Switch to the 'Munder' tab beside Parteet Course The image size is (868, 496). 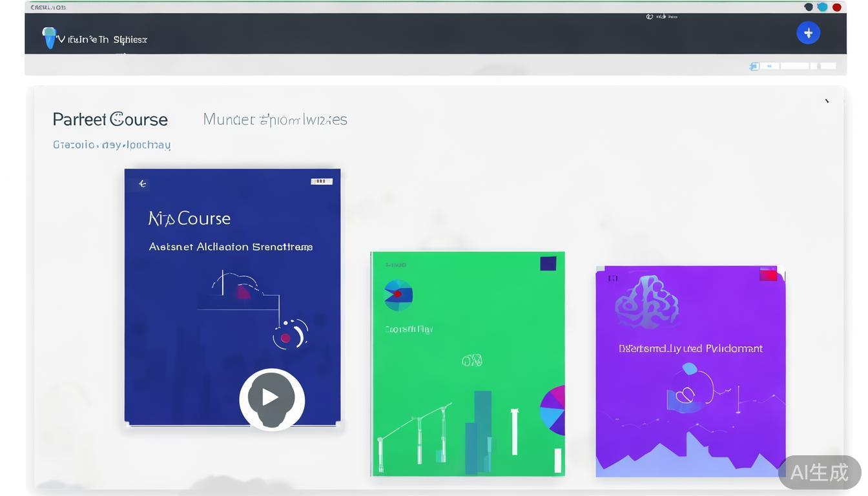click(x=275, y=119)
